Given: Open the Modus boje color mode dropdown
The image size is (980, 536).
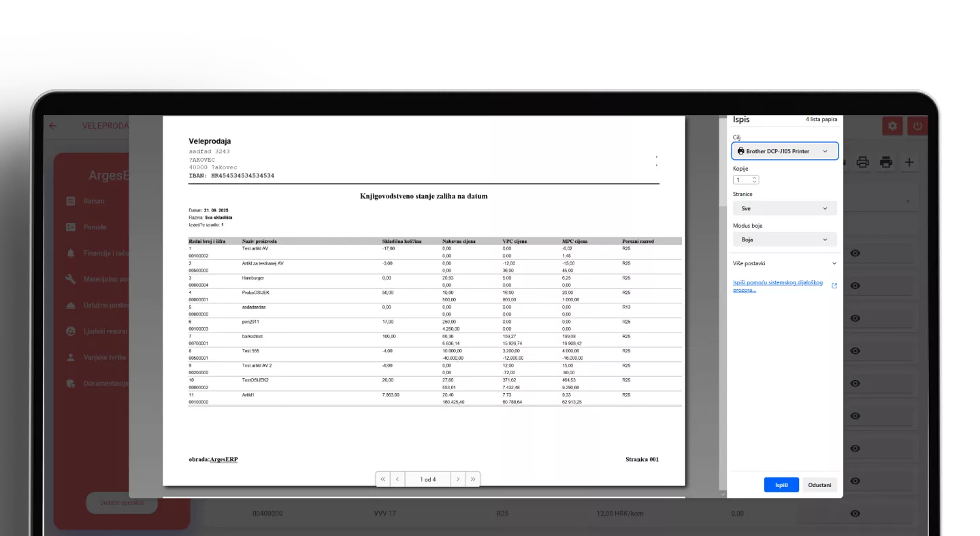Looking at the screenshot, I should pos(785,239).
